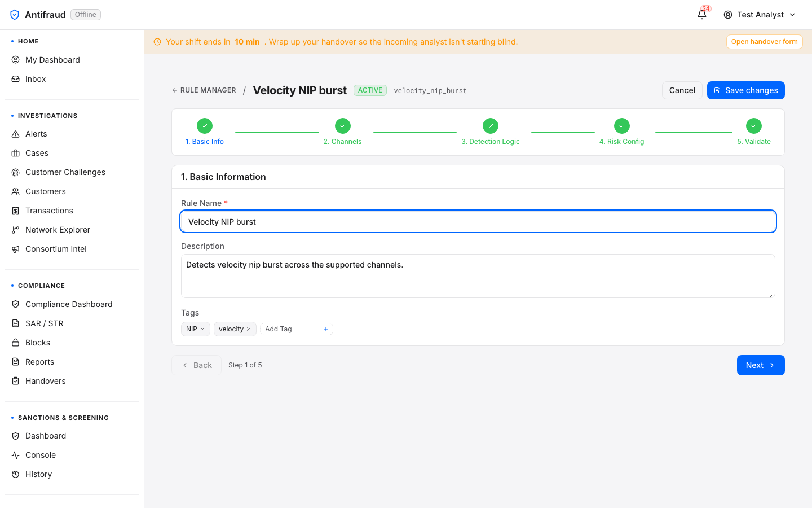Expand the Test Analyst account chevron
The height and width of the screenshot is (508, 812).
coord(792,15)
